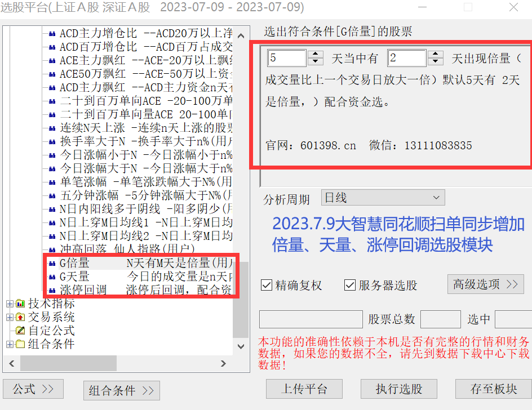Click icon beside ACD主力飘红 row

click(52, 88)
